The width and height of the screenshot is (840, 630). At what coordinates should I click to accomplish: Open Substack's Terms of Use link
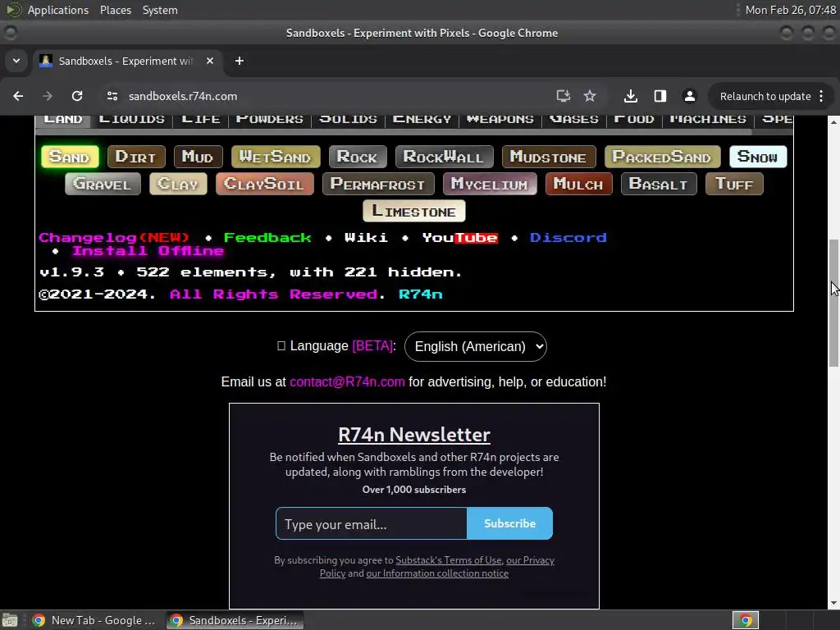(449, 559)
